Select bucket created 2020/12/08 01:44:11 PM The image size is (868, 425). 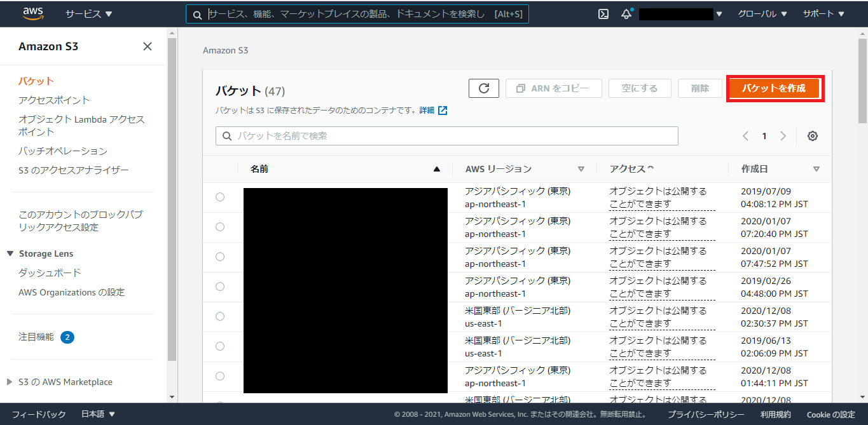[x=220, y=376]
